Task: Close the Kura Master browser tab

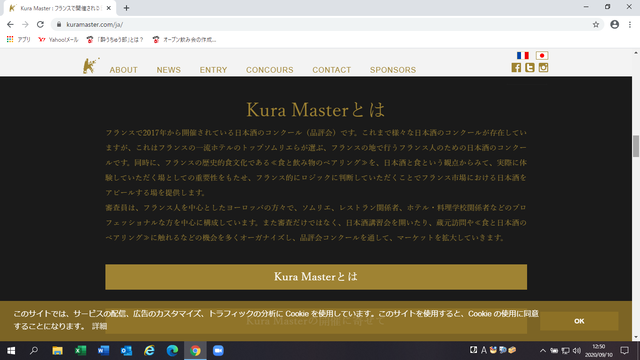Action: click(x=109, y=8)
